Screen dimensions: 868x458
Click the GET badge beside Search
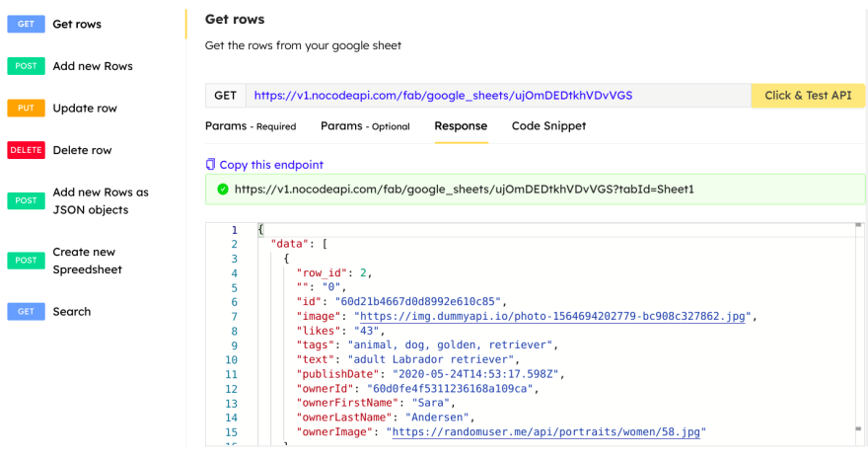(26, 311)
